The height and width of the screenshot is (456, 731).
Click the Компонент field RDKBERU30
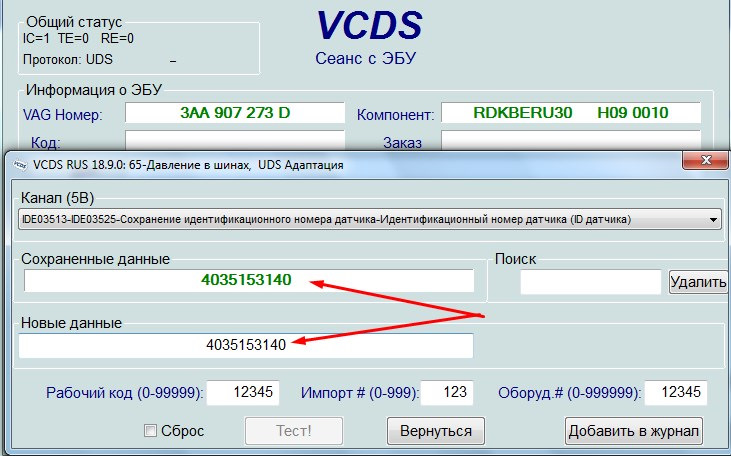pyautogui.click(x=571, y=113)
